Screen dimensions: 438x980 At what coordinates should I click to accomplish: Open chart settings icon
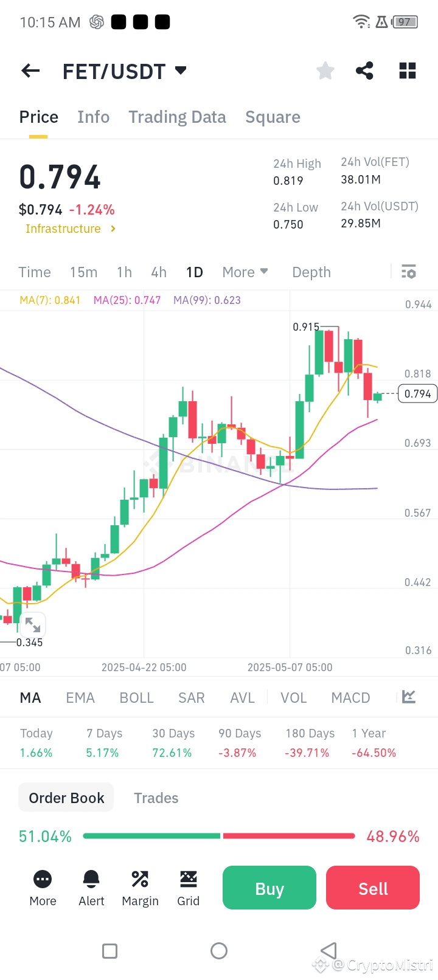tap(409, 272)
